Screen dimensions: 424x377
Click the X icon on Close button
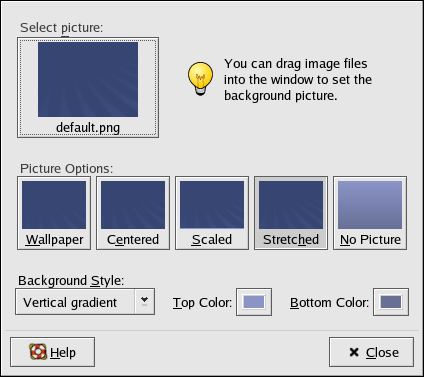354,352
